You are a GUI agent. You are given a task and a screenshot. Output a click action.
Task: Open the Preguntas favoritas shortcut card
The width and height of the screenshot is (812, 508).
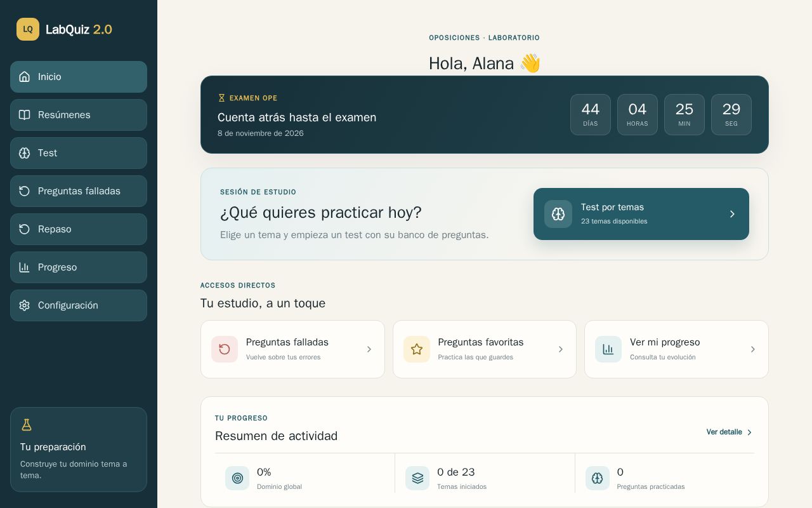[x=485, y=349]
